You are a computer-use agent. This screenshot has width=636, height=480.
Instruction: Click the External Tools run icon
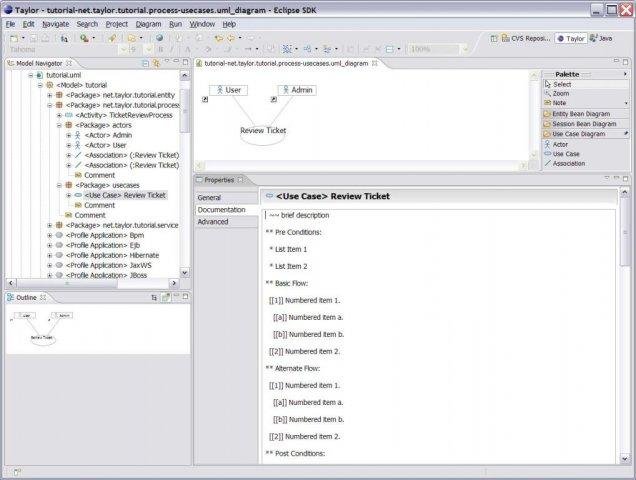click(x=84, y=39)
